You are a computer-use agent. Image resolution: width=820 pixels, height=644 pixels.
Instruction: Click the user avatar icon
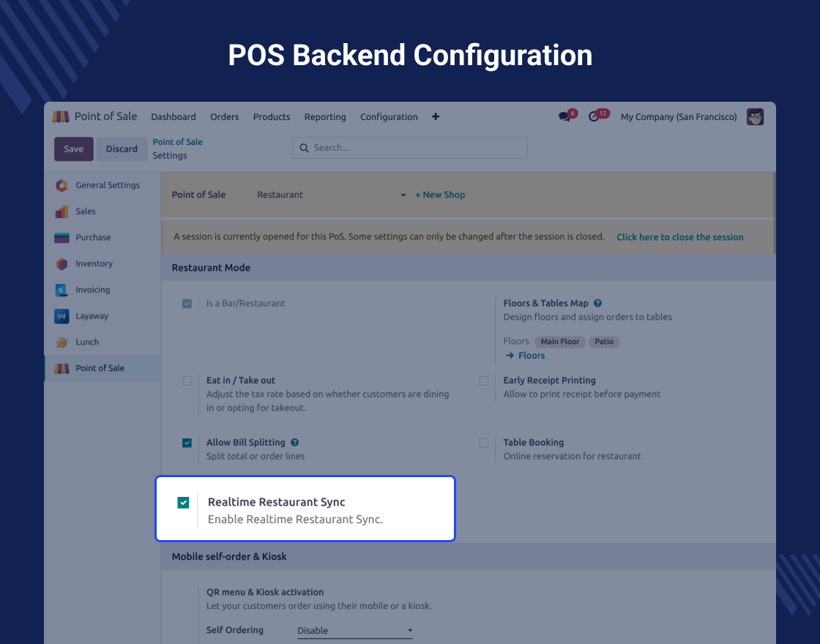[755, 116]
